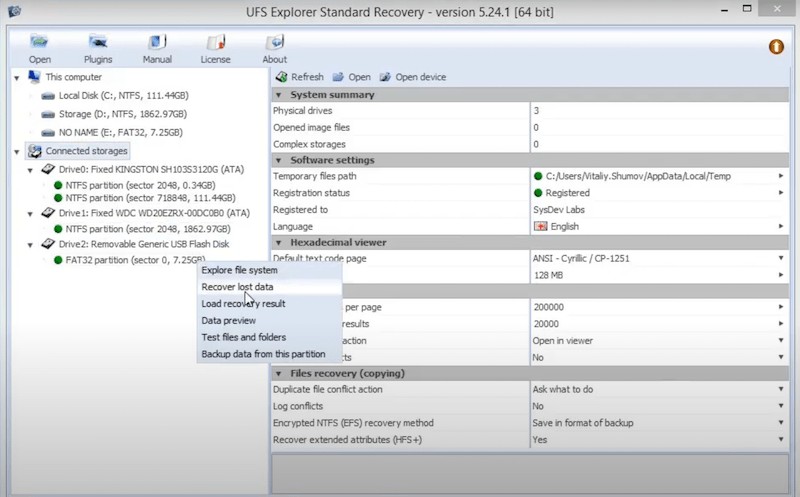Click green dot beside temporary files path
800x497 pixels.
pyautogui.click(x=538, y=176)
